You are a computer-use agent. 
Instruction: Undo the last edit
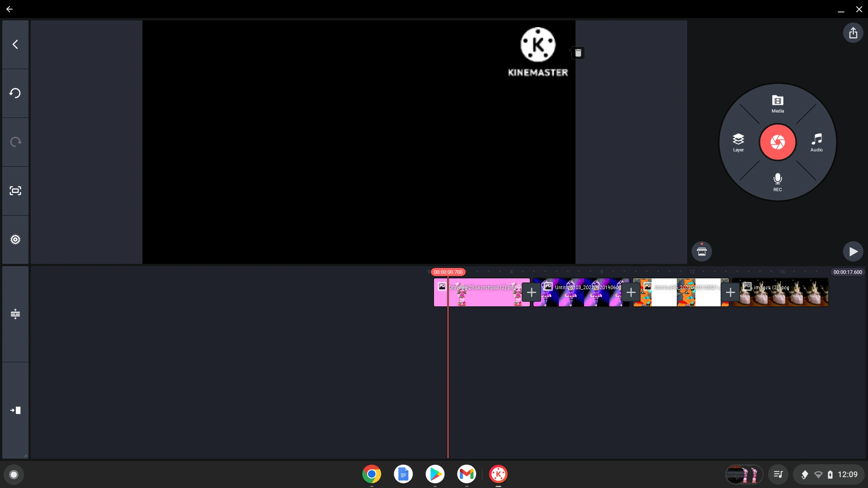point(15,93)
